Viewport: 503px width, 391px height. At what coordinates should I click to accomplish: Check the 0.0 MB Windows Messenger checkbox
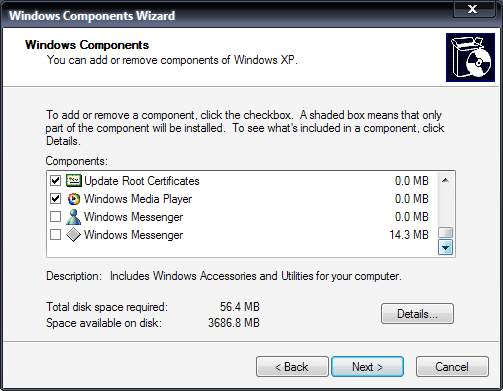(55, 217)
